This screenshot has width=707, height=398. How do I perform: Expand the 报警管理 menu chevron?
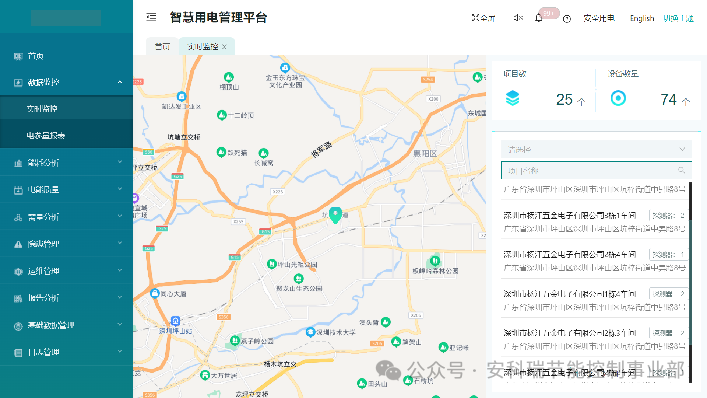(119, 243)
